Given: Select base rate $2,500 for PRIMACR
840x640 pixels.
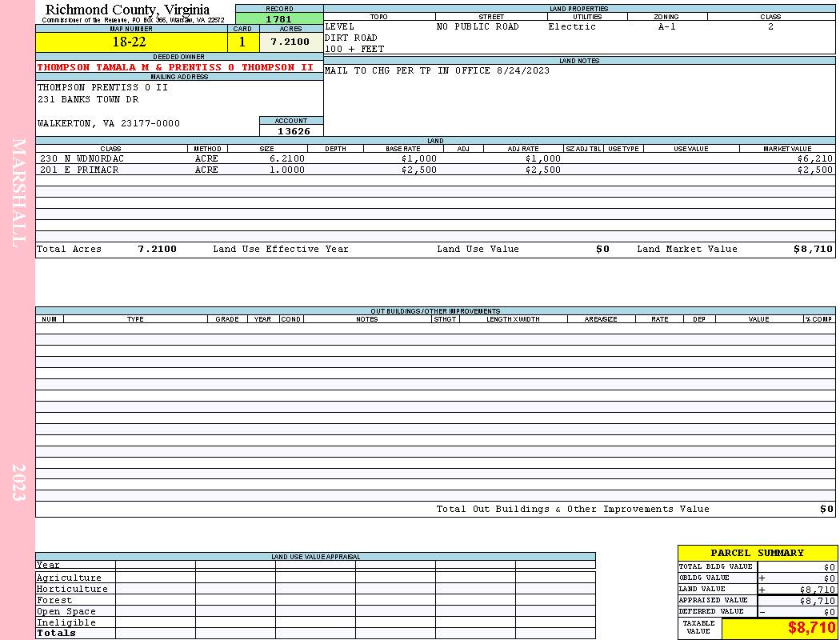Looking at the screenshot, I should click(x=419, y=170).
